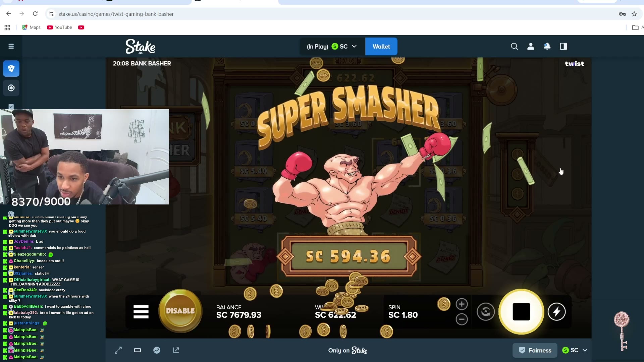Click chat username CeeDon340
This screenshot has height=362, width=644.
25,290
